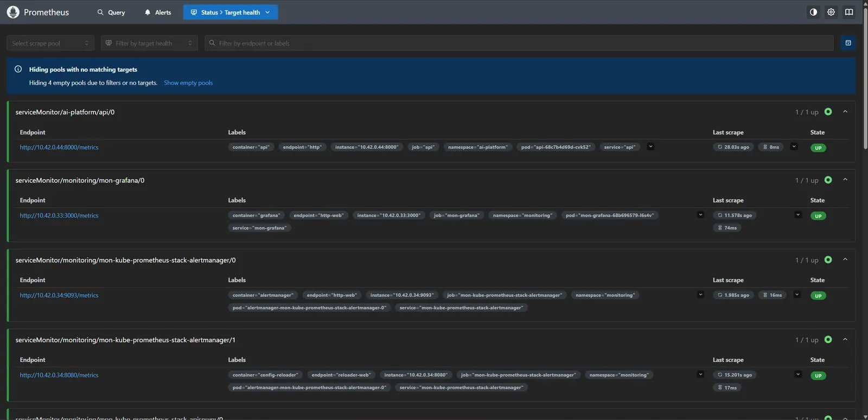The height and width of the screenshot is (420, 868).
Task: Click the pod="api-68c7b4d69d-cvk52" label chip
Action: (x=556, y=147)
